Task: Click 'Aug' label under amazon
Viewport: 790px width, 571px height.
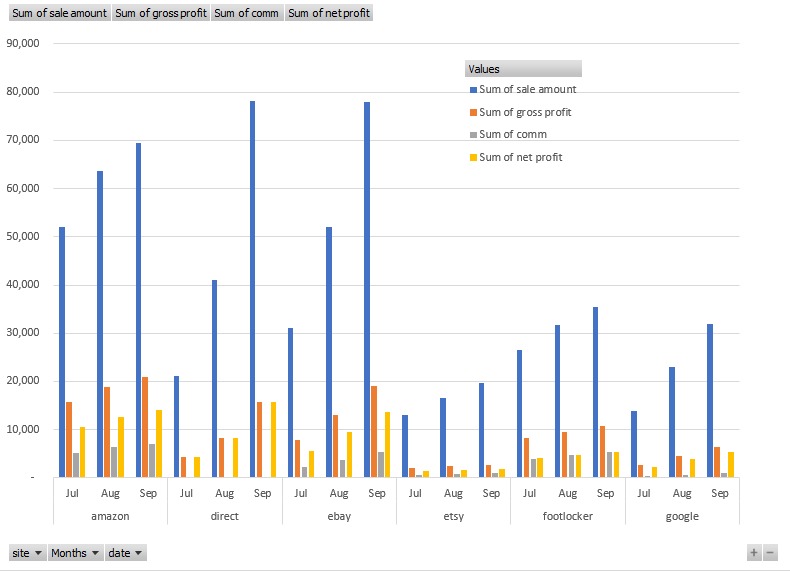Action: [x=110, y=493]
